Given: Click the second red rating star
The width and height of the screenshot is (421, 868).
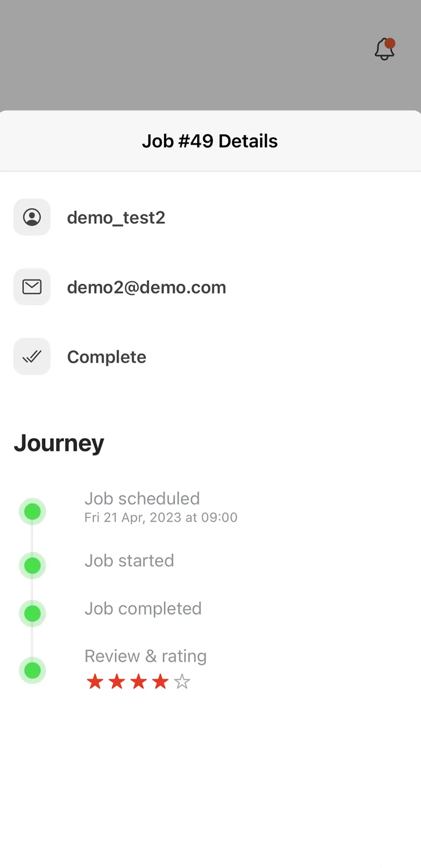Looking at the screenshot, I should (117, 682).
